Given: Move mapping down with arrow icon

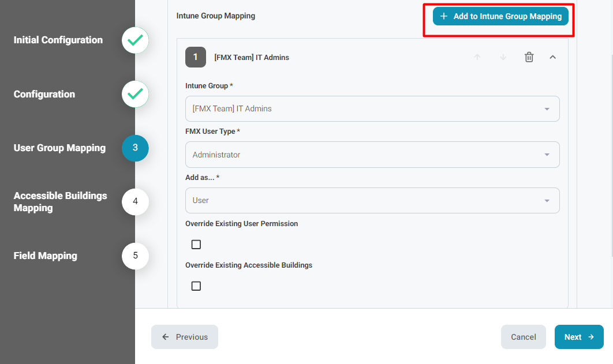Looking at the screenshot, I should pyautogui.click(x=503, y=57).
